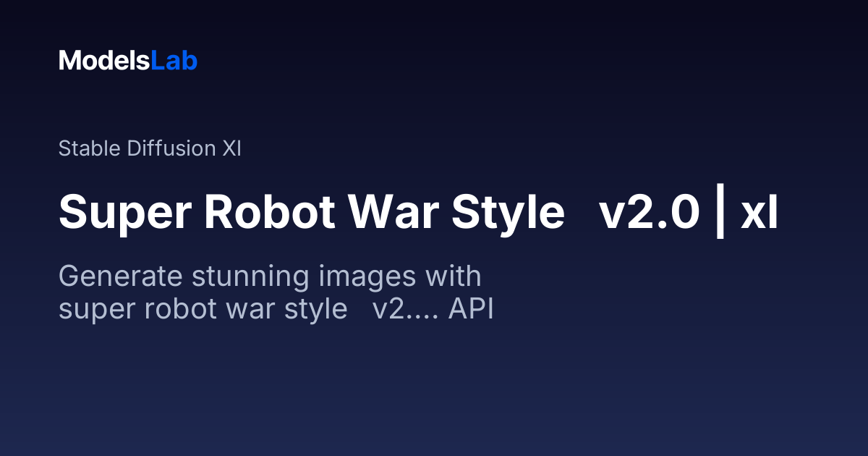Click the "API" text in the subtitle
This screenshot has height=456, width=868.
pos(471,309)
